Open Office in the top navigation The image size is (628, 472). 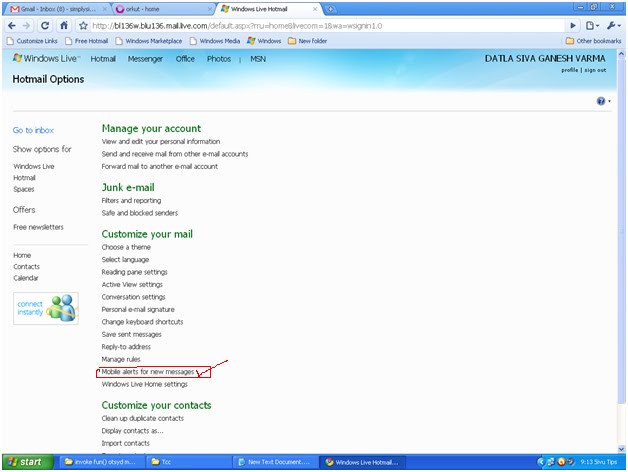tap(185, 59)
